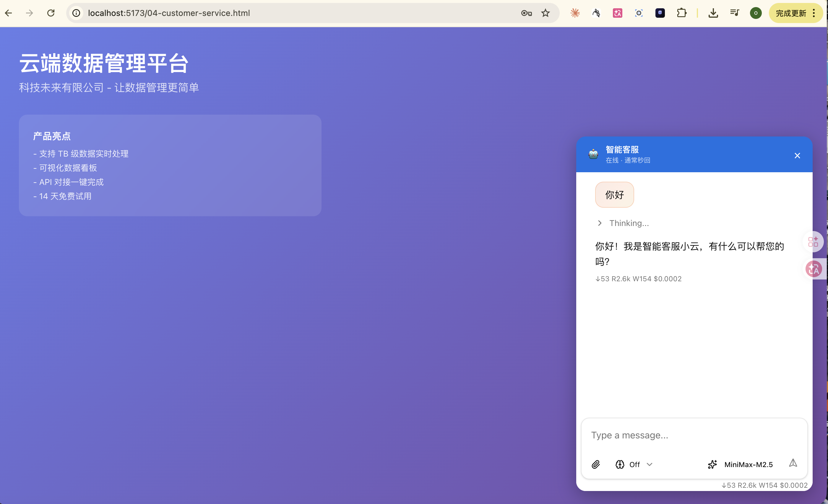Click the robot avatar in chat header
828x504 pixels.
pos(593,154)
